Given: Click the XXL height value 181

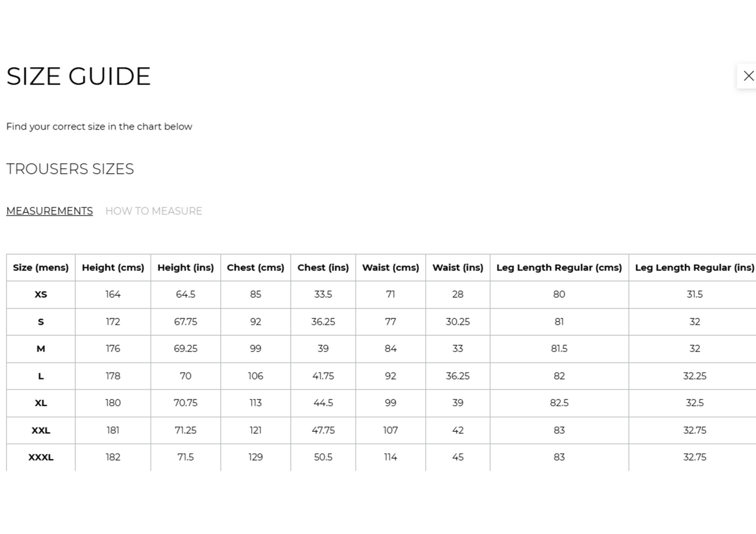Looking at the screenshot, I should tap(113, 430).
